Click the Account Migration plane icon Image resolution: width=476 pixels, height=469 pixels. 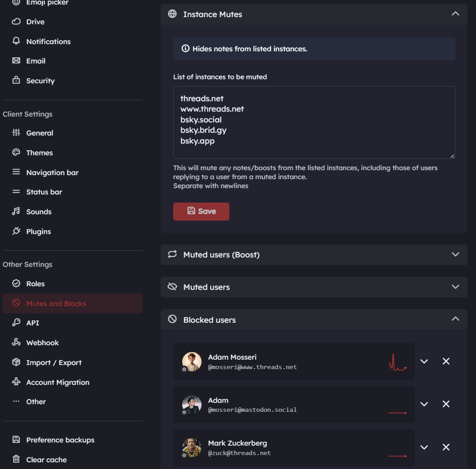tap(16, 382)
